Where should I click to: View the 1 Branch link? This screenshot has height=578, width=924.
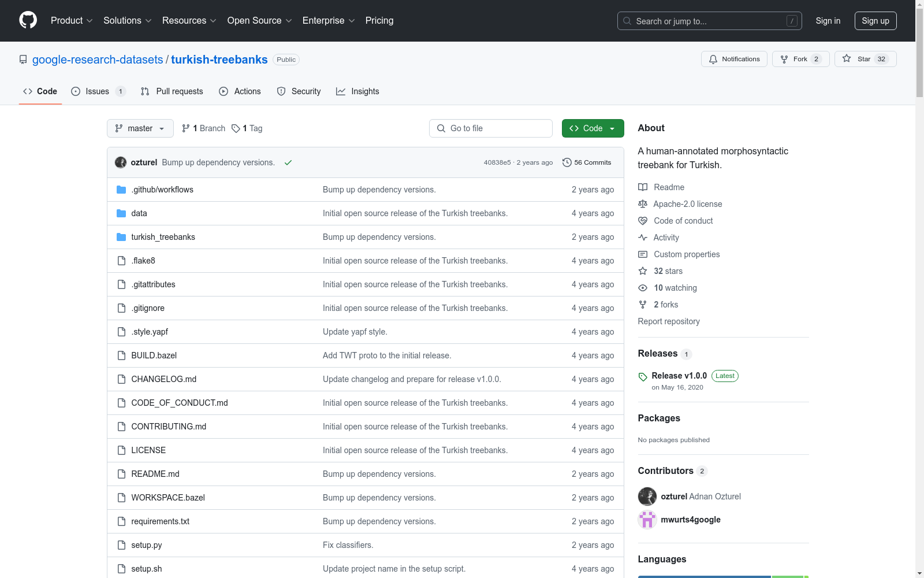pyautogui.click(x=203, y=128)
